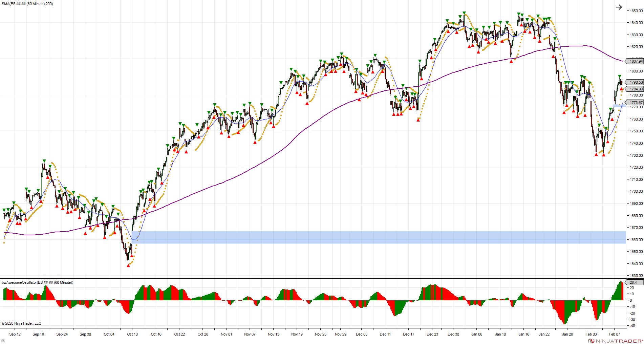Click the Nov 01 date label

[x=227, y=334]
